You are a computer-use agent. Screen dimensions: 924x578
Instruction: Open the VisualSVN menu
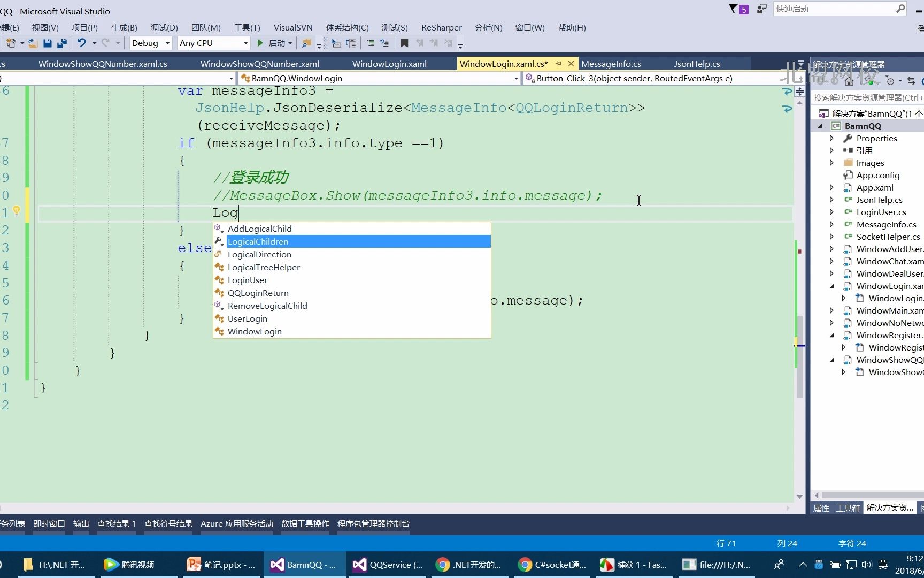click(293, 27)
